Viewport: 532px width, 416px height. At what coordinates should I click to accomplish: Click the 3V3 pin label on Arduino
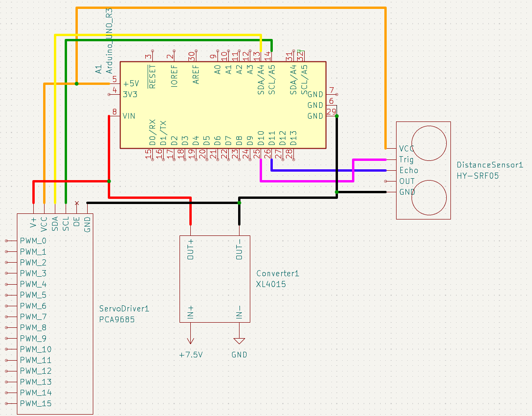130,94
